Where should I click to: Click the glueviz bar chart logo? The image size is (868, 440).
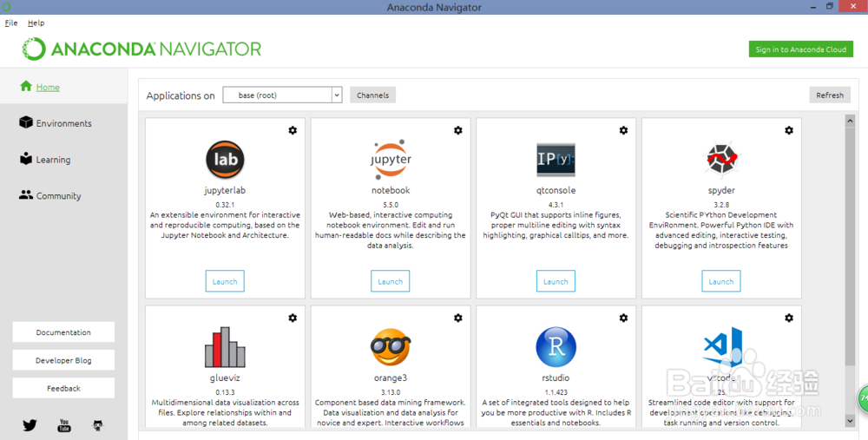click(x=225, y=347)
